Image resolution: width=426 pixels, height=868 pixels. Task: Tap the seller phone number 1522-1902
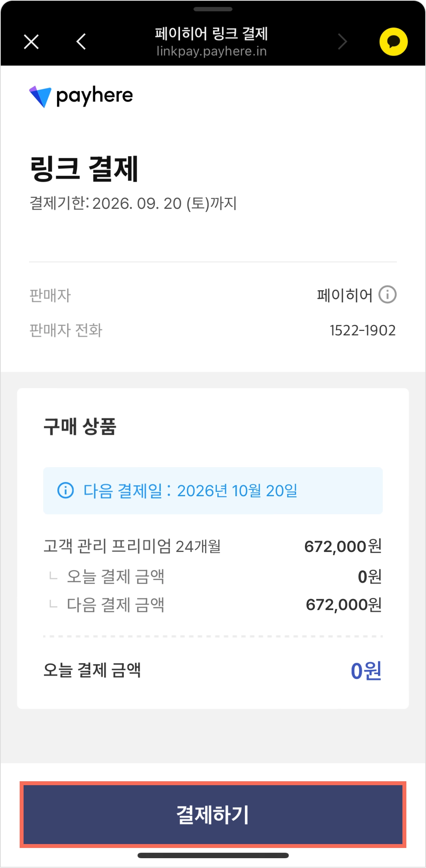click(362, 331)
